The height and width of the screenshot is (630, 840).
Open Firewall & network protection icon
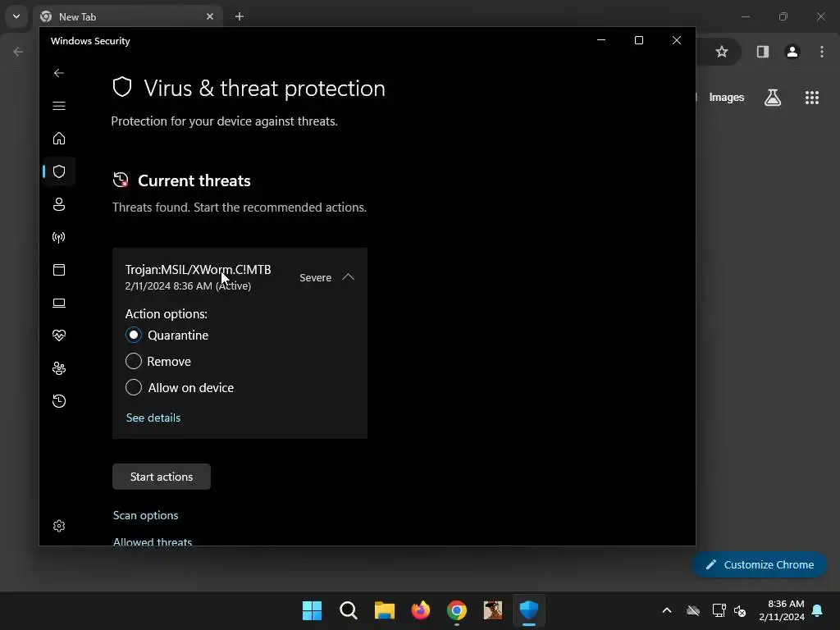59,237
